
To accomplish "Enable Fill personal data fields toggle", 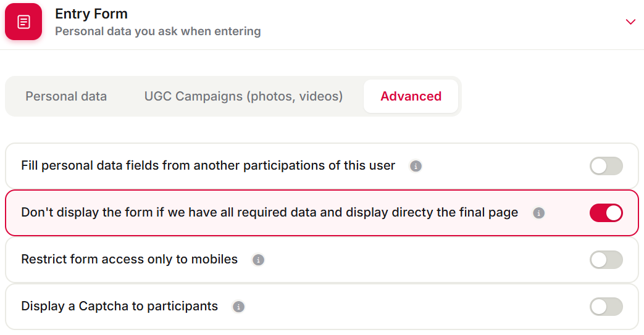I will pos(606,166).
